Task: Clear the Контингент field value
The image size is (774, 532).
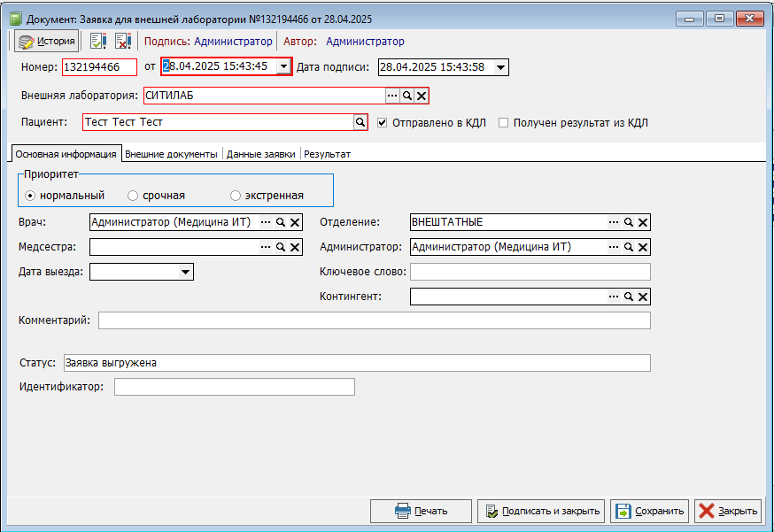Action: click(643, 297)
